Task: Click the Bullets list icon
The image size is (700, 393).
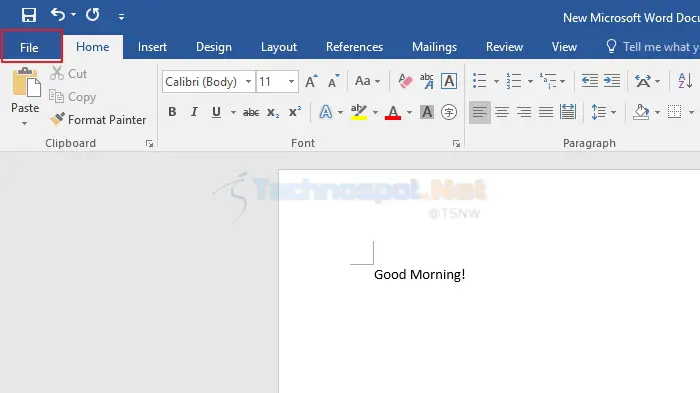Action: tap(479, 81)
